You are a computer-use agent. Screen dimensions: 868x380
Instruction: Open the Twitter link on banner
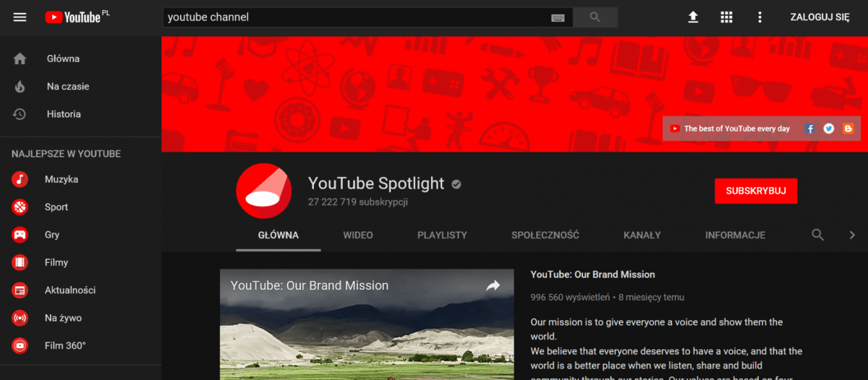pyautogui.click(x=829, y=129)
